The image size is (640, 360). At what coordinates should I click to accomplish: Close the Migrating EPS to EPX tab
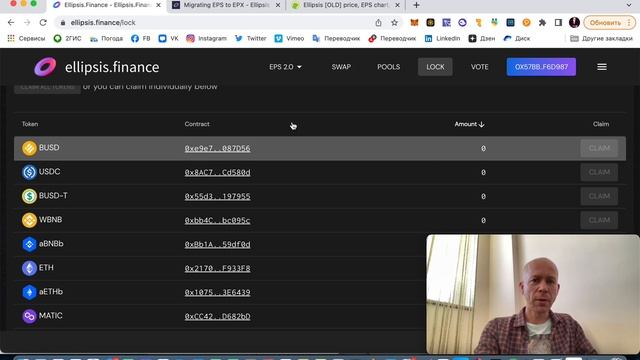[x=278, y=5]
